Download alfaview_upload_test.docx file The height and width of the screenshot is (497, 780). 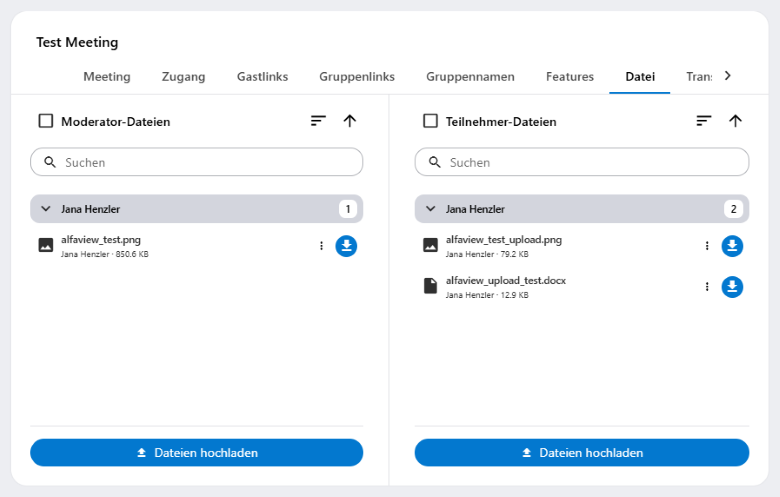click(x=732, y=287)
